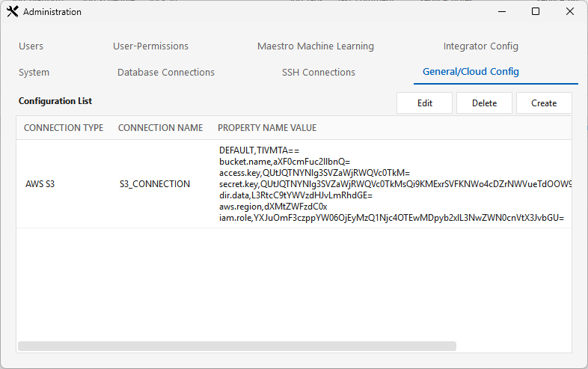Select the General/Cloud Config tab
Screen dimensions: 588x369
pos(471,72)
